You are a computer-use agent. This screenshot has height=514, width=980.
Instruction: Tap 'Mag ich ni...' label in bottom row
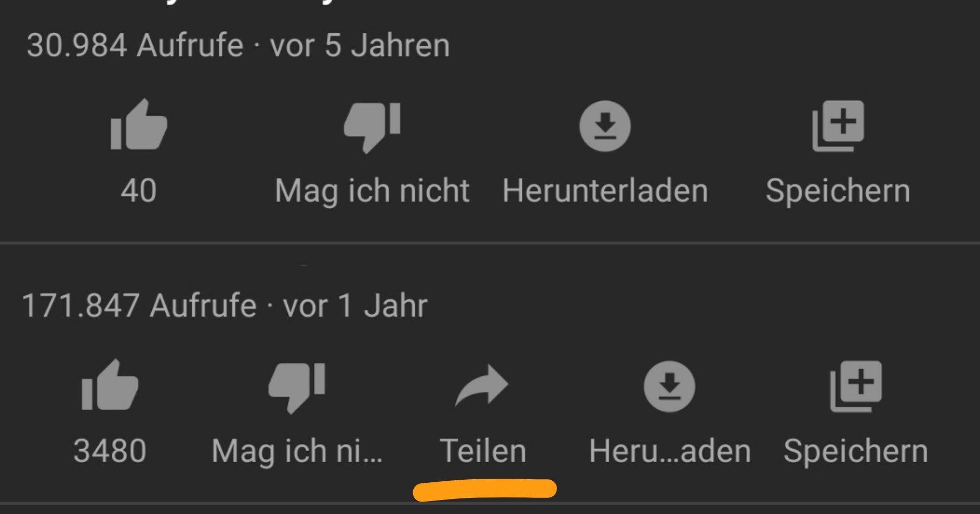(x=297, y=451)
